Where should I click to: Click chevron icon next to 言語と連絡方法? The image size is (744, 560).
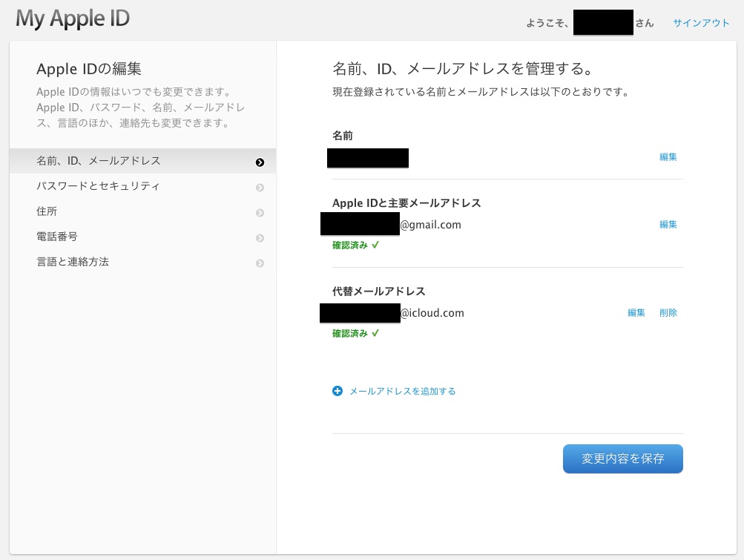[x=260, y=263]
